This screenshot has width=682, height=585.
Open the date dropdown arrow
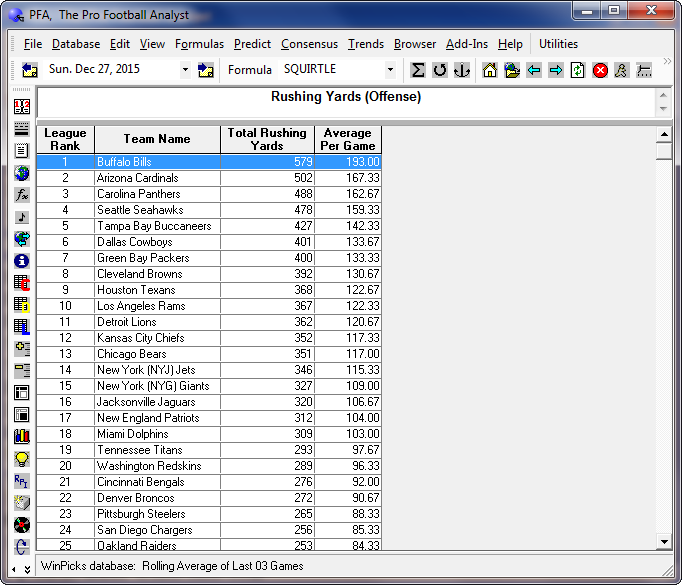coord(185,70)
